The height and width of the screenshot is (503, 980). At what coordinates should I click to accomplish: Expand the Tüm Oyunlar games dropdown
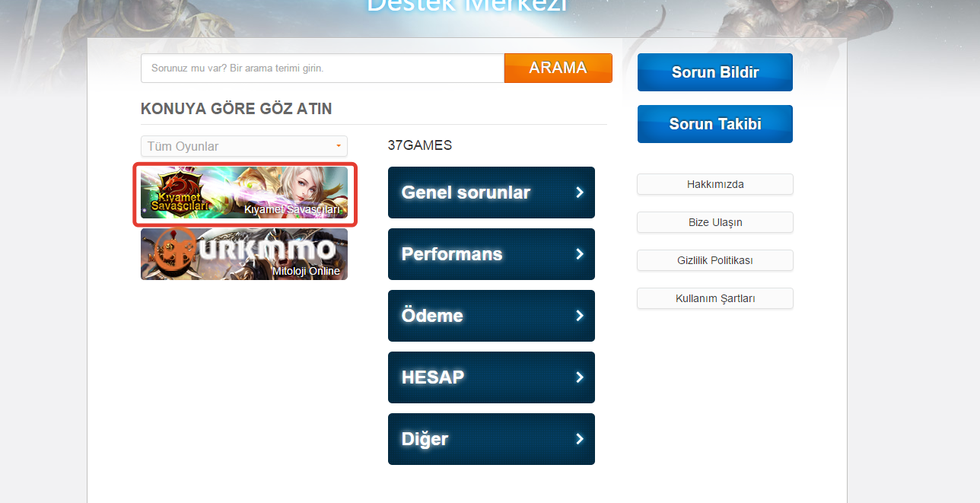pyautogui.click(x=244, y=146)
